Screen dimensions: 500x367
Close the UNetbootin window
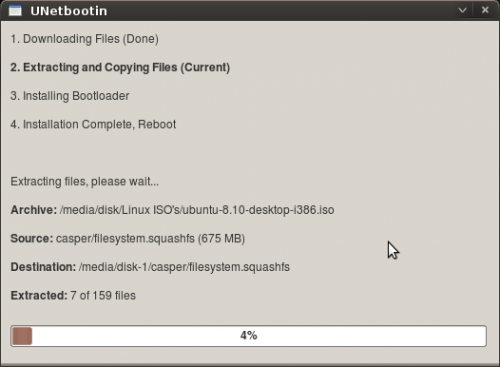click(485, 10)
